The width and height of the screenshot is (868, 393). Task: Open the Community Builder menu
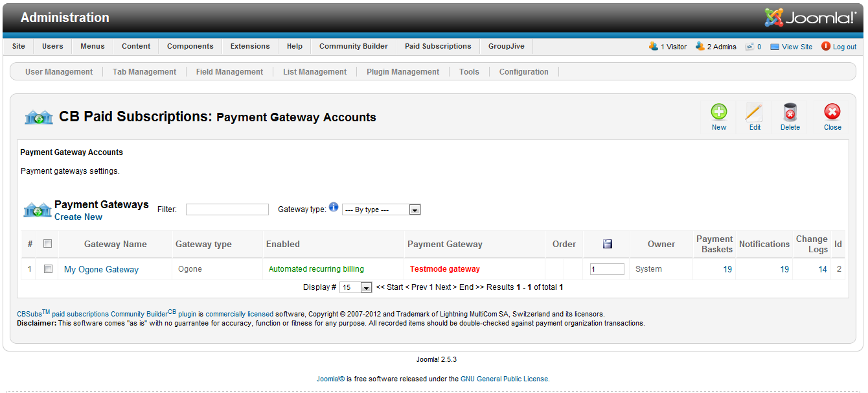click(x=354, y=46)
